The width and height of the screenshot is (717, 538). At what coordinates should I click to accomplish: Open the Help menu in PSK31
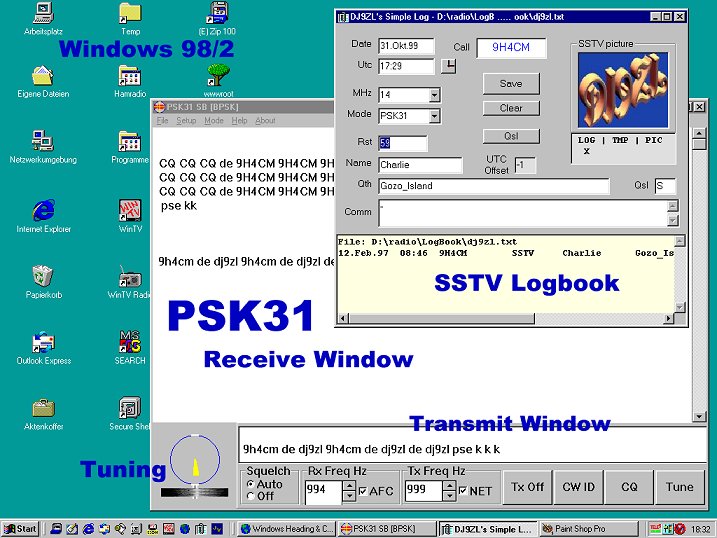239,120
